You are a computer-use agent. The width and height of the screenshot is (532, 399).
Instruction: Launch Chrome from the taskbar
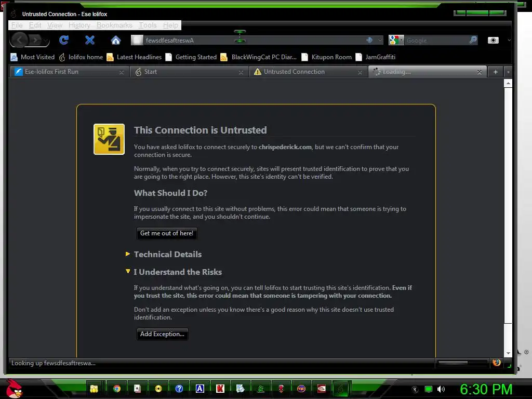tap(117, 389)
